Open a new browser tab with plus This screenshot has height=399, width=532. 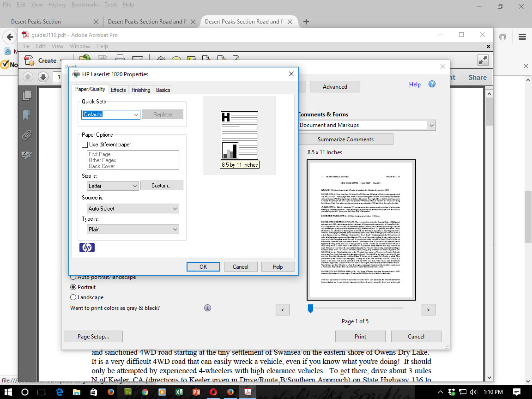306,22
